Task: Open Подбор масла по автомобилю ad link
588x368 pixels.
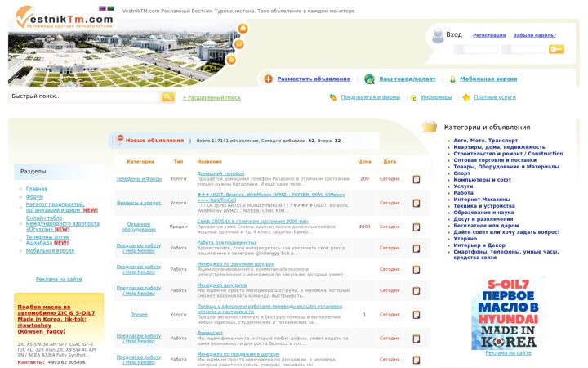Action: tap(56, 319)
